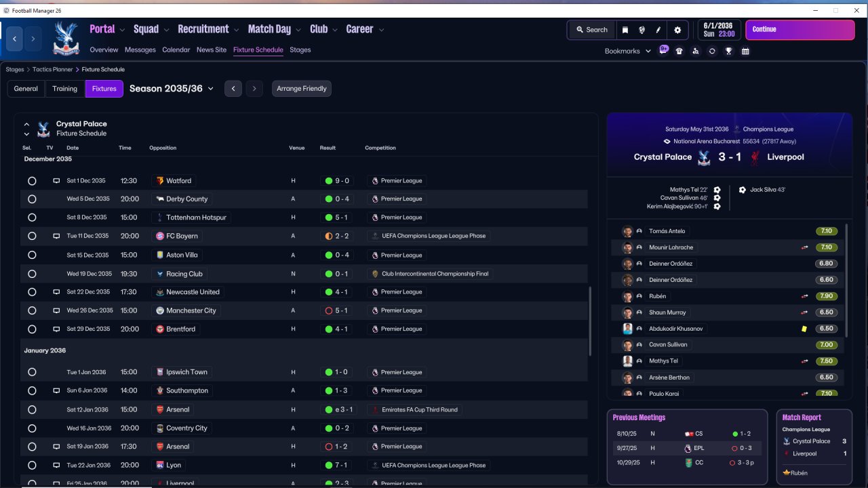The width and height of the screenshot is (868, 488).
Task: Select the Lyon fixture radio button
Action: [32, 465]
